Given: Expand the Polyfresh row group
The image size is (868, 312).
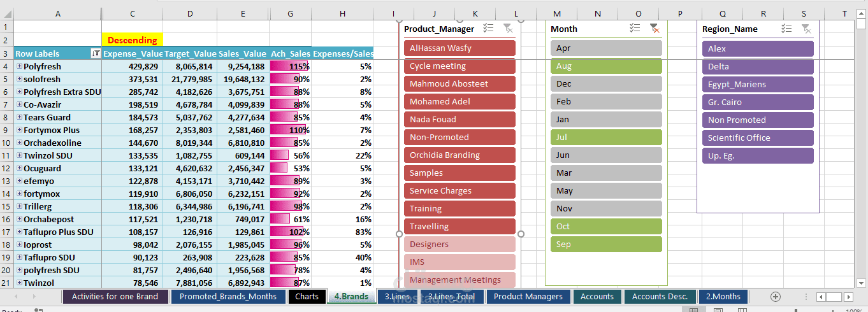Looking at the screenshot, I should pos(19,67).
